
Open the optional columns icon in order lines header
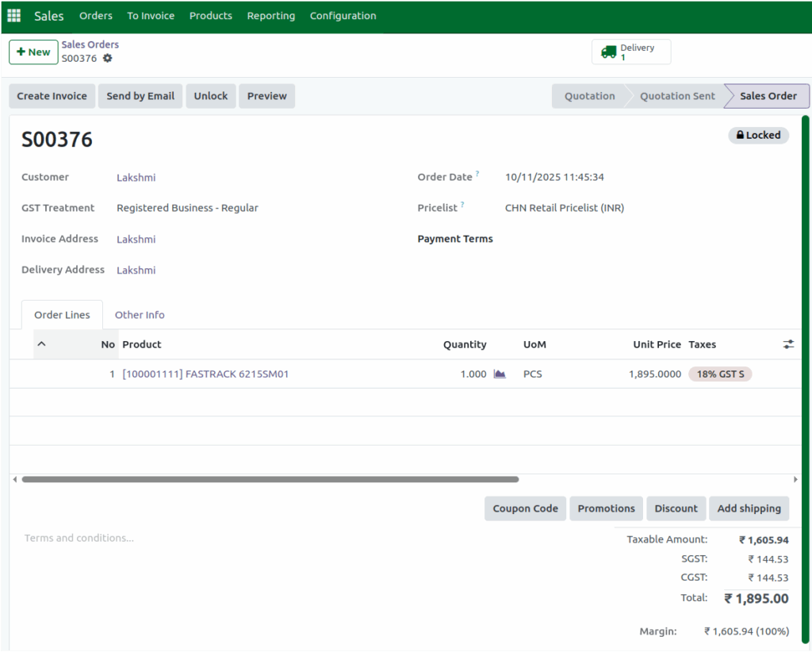pos(788,344)
